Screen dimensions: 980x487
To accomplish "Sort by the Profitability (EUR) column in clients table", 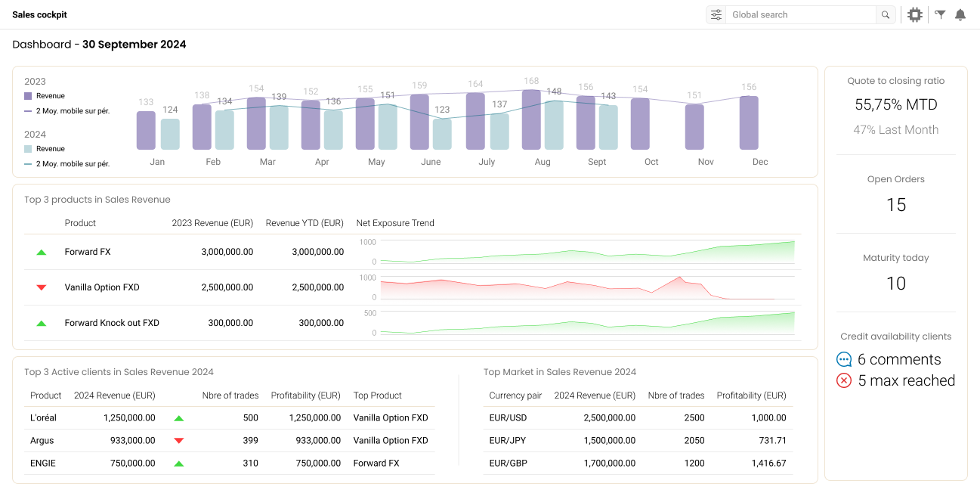I will [x=305, y=395].
